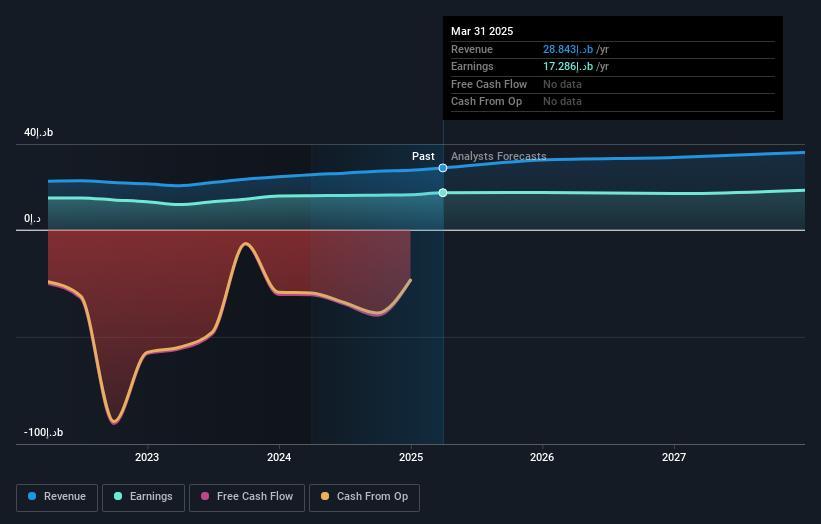Click the Earnings label in tooltip
This screenshot has width=821, height=524.
[x=472, y=66]
